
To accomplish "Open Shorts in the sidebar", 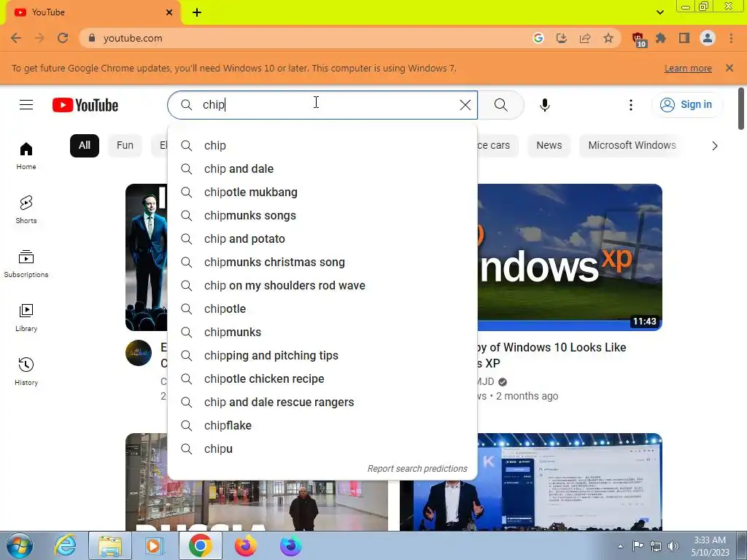I will [x=26, y=209].
